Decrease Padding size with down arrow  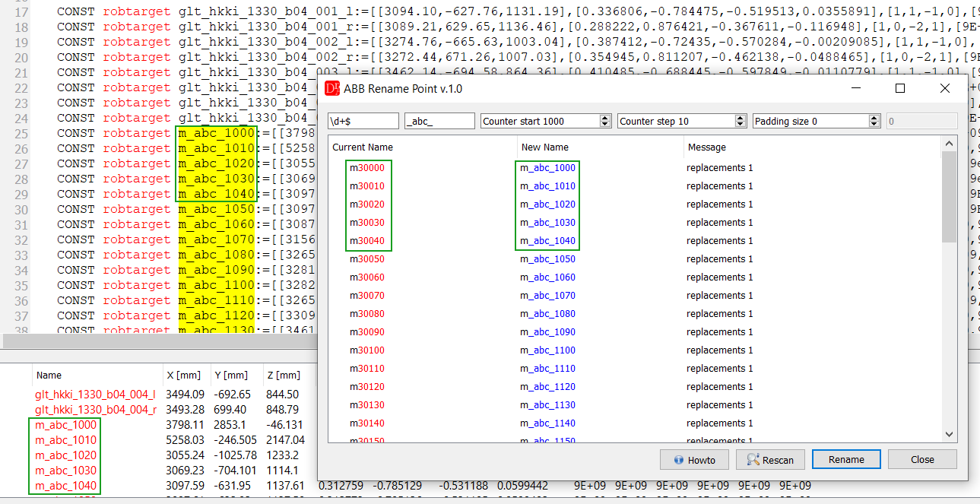[x=875, y=125]
